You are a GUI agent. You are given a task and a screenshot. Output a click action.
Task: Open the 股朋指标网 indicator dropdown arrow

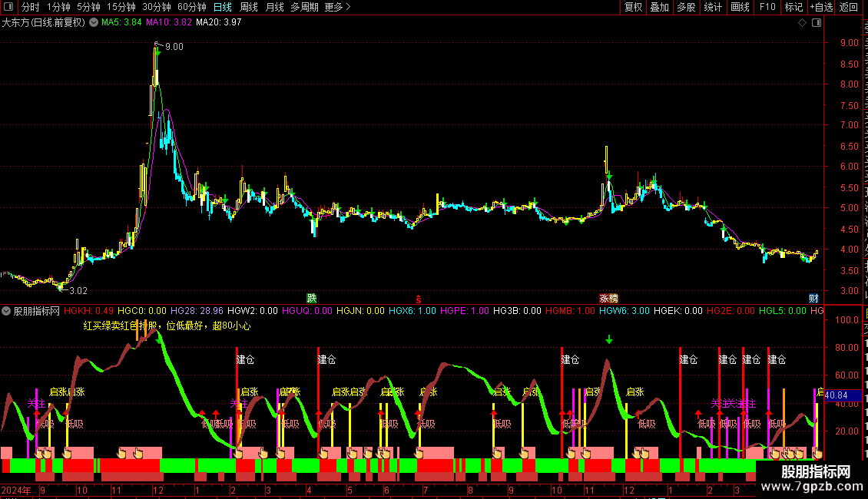click(x=6, y=311)
